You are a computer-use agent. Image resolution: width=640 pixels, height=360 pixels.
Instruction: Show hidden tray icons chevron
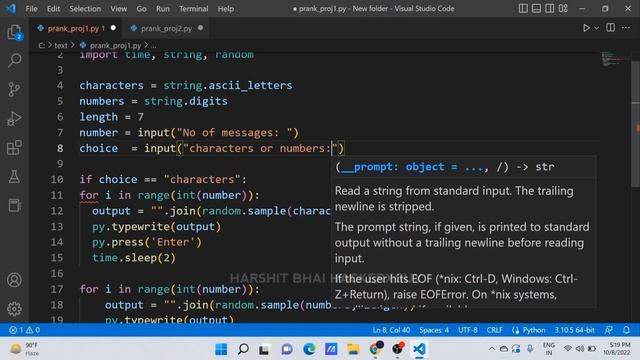[491, 349]
